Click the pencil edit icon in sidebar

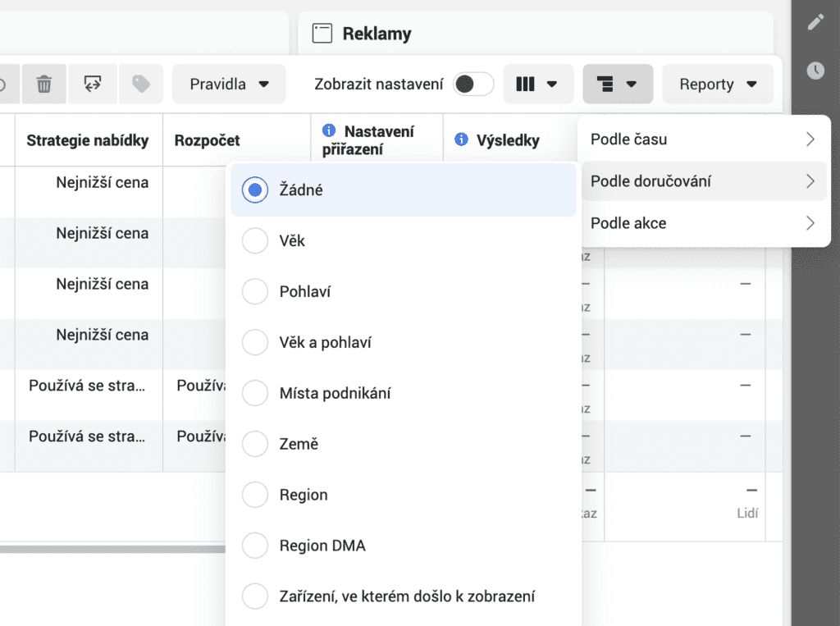815,22
